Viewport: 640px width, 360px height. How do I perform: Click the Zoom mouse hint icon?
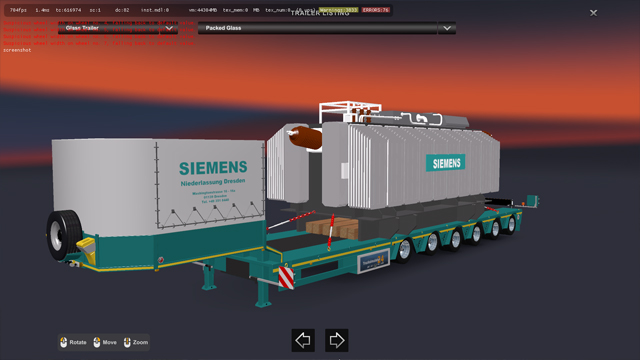pos(127,342)
